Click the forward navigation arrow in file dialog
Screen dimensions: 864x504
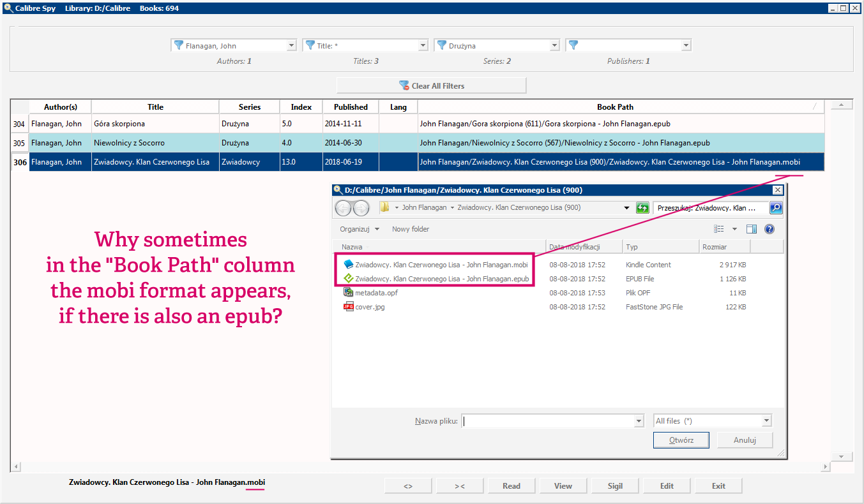[361, 208]
